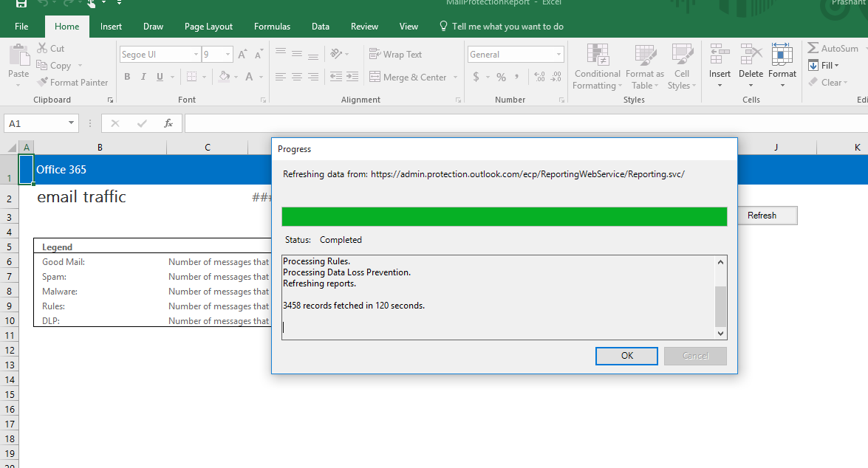
Task: Toggle Italic formatting
Action: [x=143, y=77]
